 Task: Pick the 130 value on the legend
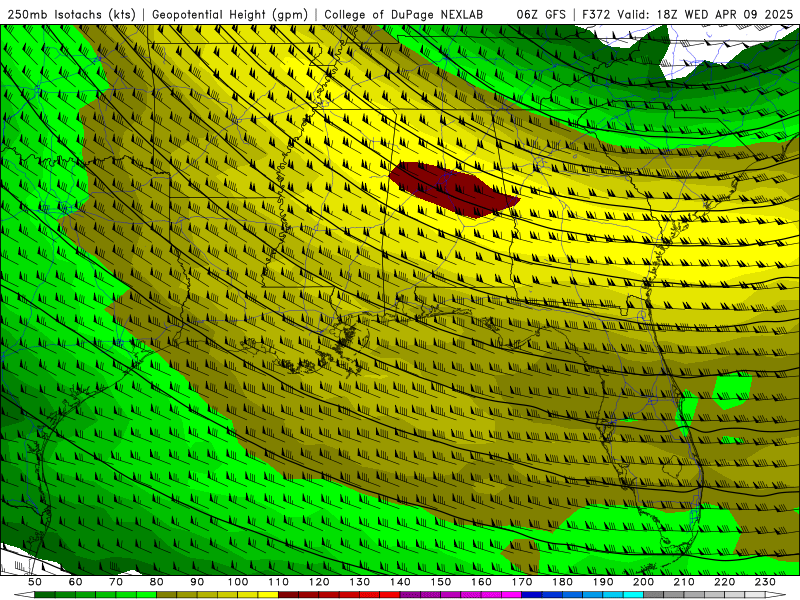pyautogui.click(x=359, y=582)
